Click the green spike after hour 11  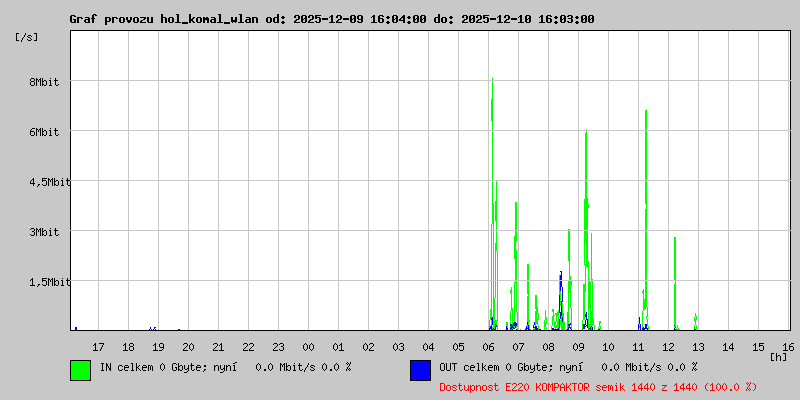[x=646, y=219]
